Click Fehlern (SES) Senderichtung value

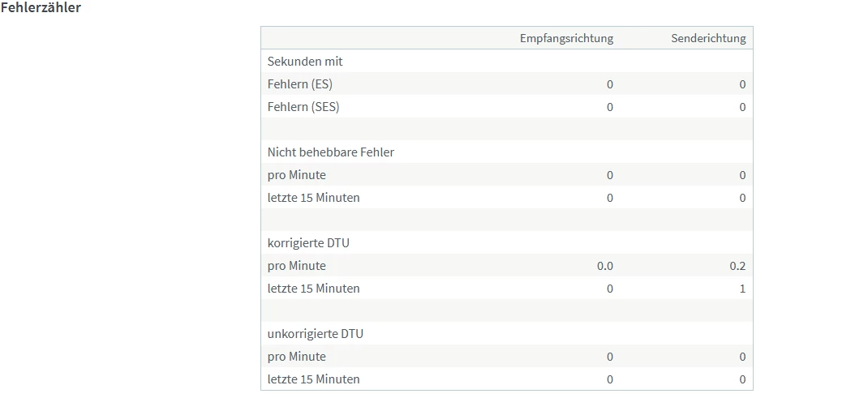point(742,106)
